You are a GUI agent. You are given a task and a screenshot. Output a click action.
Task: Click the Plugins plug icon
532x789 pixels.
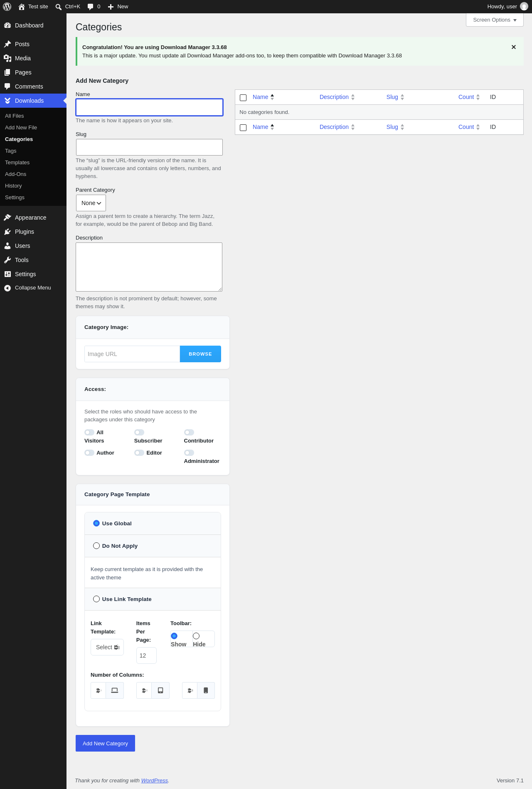7,232
